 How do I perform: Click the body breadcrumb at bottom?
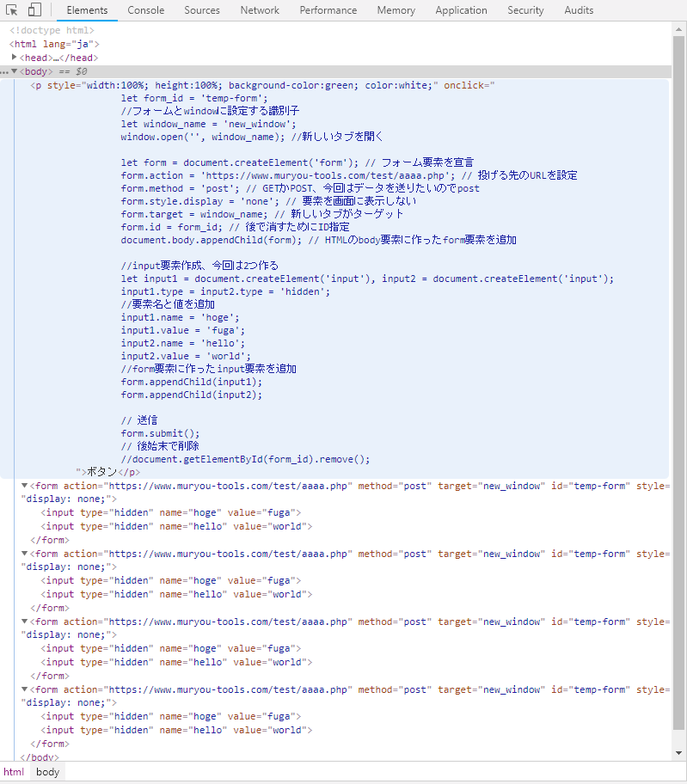[47, 772]
